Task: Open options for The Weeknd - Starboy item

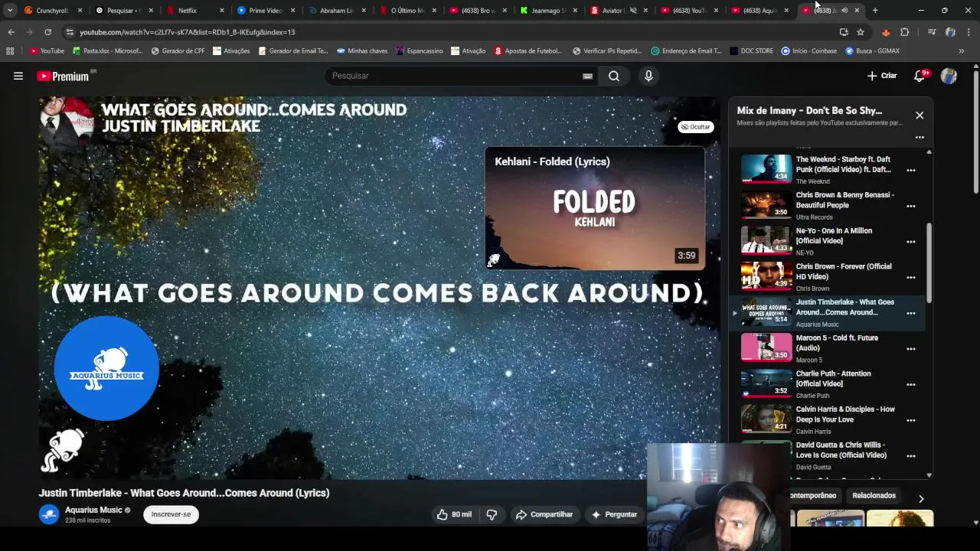Action: [911, 170]
